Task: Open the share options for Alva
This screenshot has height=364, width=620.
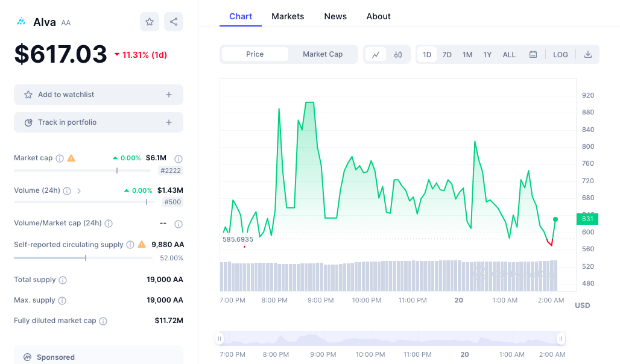Action: [x=173, y=21]
